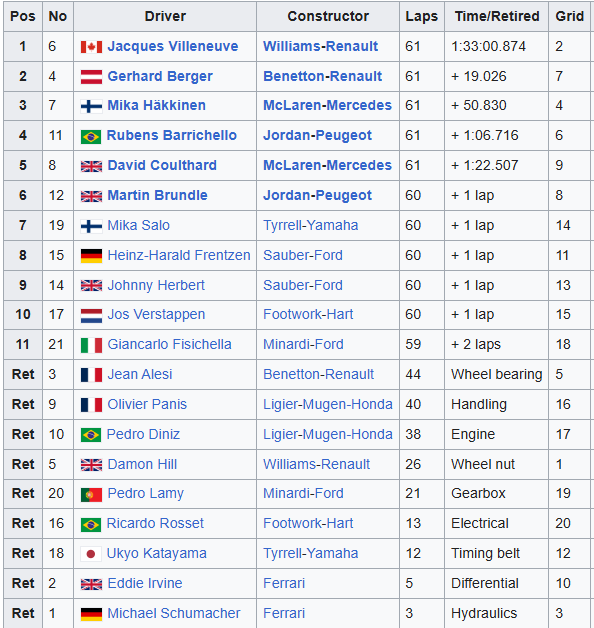This screenshot has width=594, height=628.
Task: Click the Finnish flag beside Mika Salo
Action: coord(91,226)
